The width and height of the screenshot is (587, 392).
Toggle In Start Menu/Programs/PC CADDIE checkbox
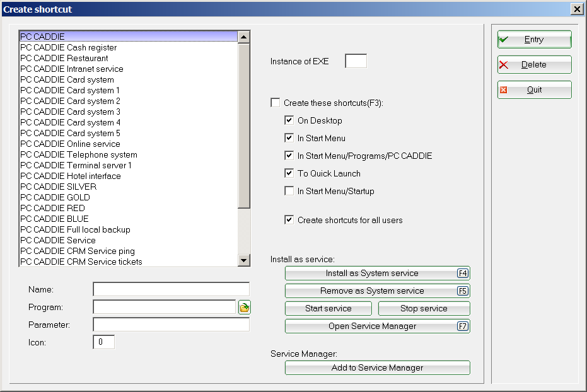[289, 155]
